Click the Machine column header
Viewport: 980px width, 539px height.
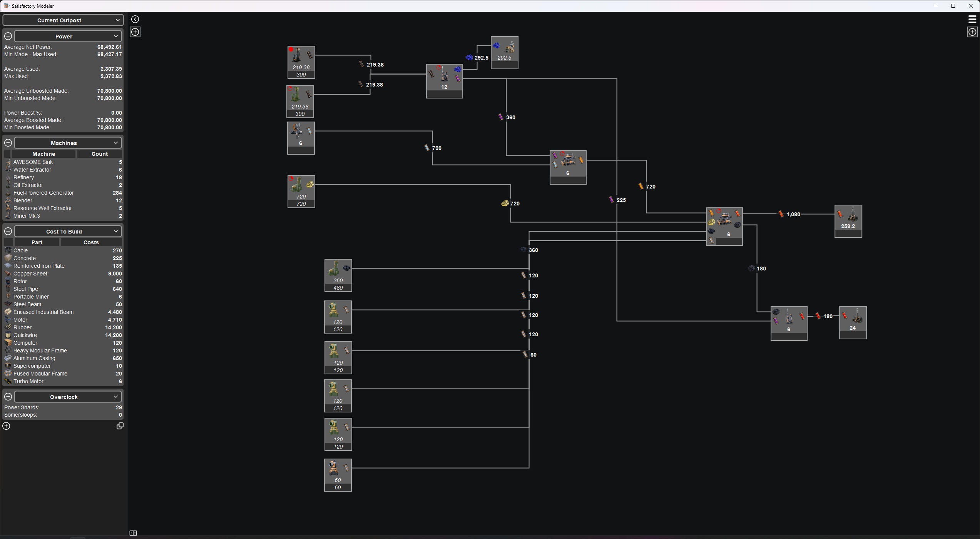(x=43, y=154)
